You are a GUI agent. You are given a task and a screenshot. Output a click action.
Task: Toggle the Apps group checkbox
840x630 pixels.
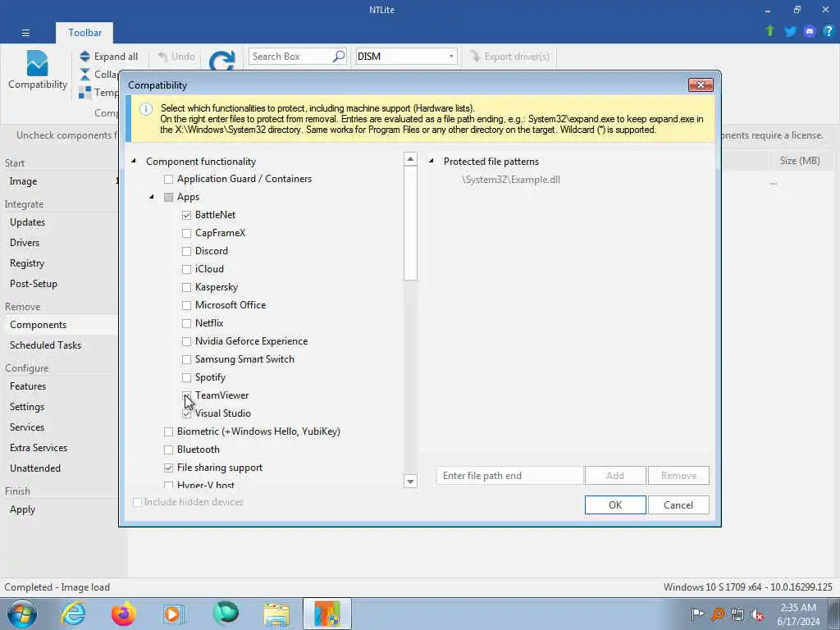169,197
